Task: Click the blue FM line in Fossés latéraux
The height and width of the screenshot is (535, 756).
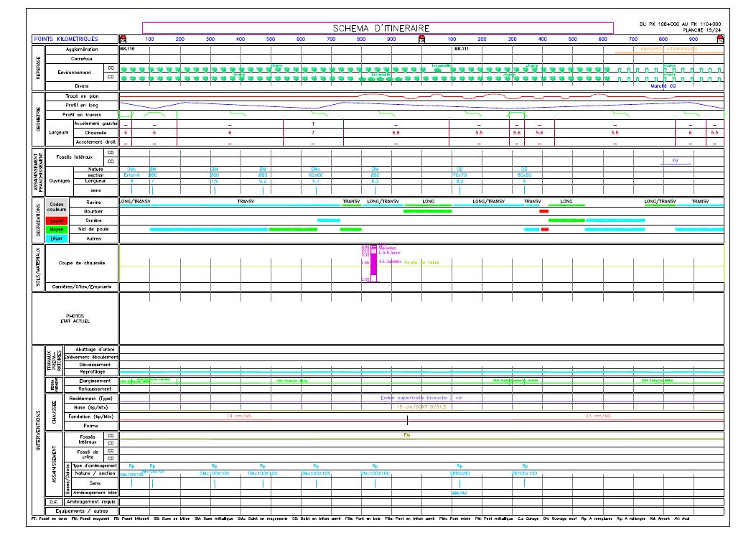Action: coord(678,164)
